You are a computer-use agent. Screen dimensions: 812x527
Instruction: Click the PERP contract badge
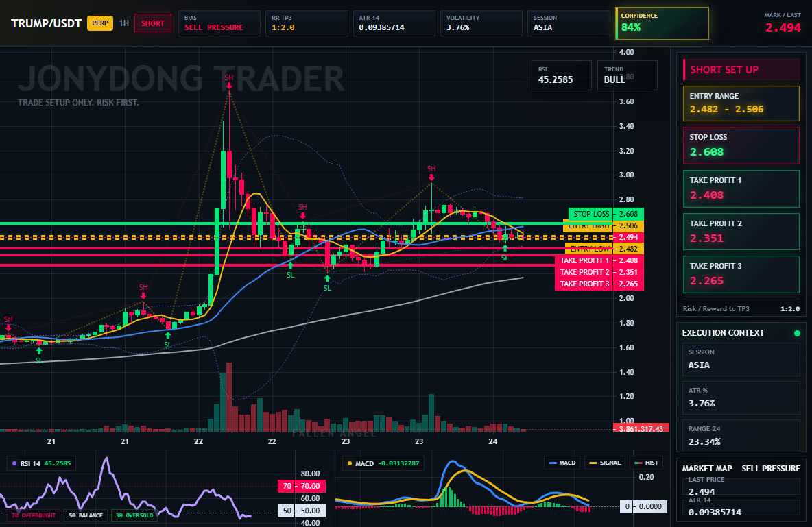pyautogui.click(x=100, y=23)
